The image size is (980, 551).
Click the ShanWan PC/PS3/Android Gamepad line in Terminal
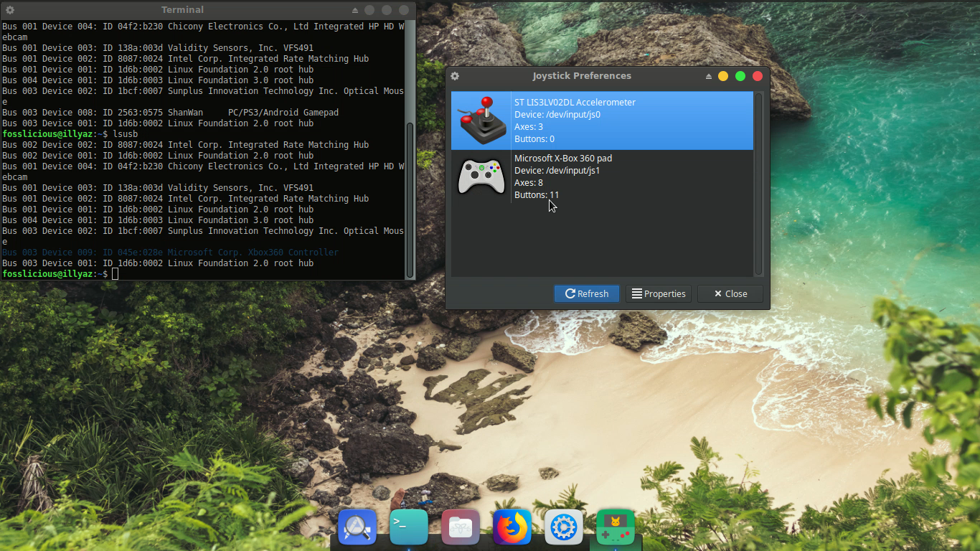click(x=170, y=113)
